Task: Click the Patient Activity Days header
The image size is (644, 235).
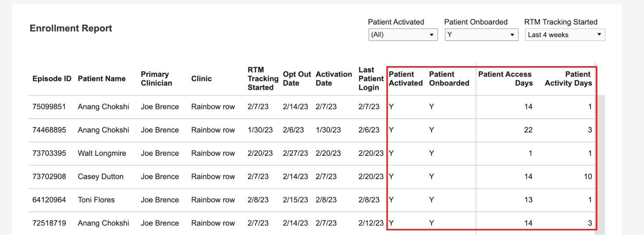Action: tap(568, 79)
